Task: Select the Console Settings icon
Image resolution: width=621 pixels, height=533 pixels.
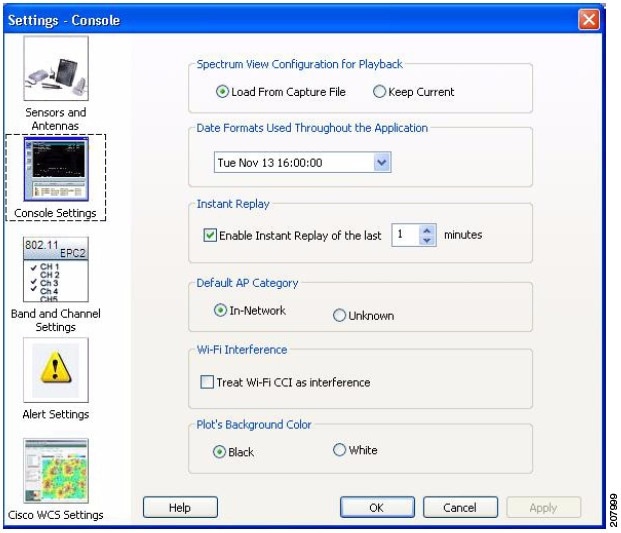Action: point(56,169)
